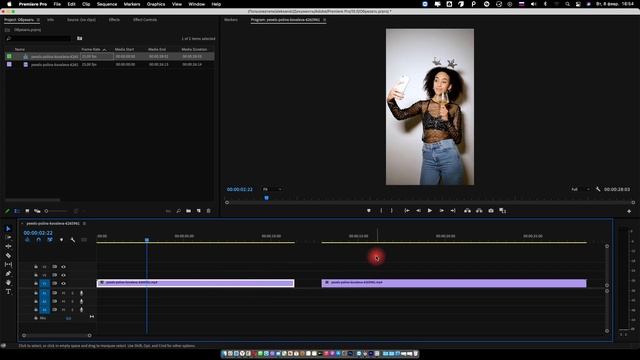This screenshot has height=360, width=640.
Task: Mute the A1 audio track
Action: (x=63, y=293)
